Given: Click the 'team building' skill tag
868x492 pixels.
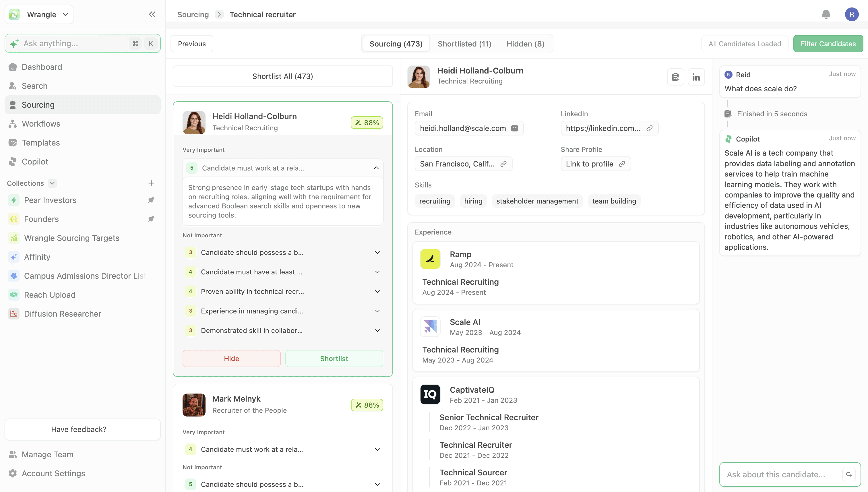Looking at the screenshot, I should click(614, 201).
